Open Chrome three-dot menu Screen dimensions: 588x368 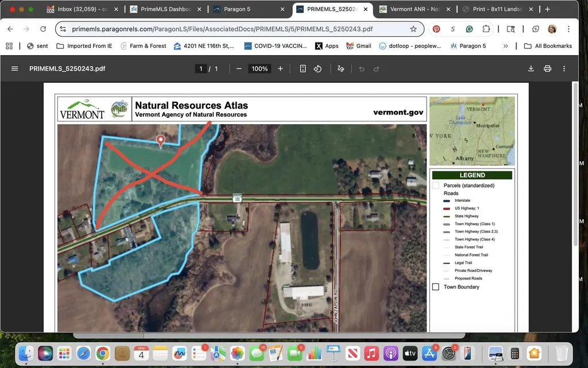point(568,29)
